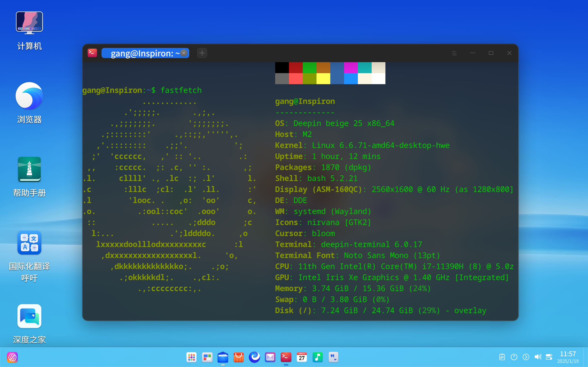
Task: Launch the Music player from dock
Action: [317, 357]
